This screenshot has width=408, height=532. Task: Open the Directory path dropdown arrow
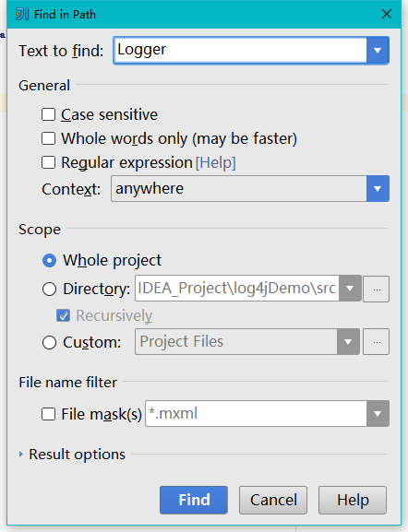click(x=350, y=289)
